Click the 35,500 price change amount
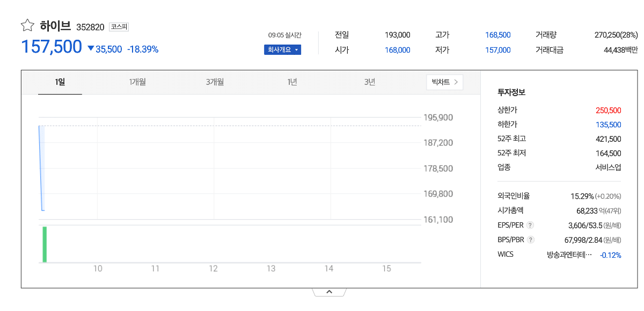This screenshot has height=311, width=644. click(x=109, y=49)
